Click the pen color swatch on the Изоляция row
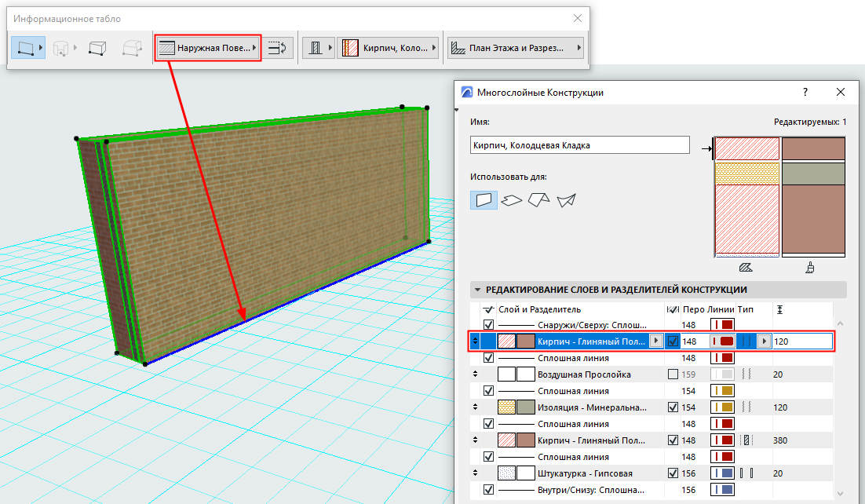 tap(722, 407)
